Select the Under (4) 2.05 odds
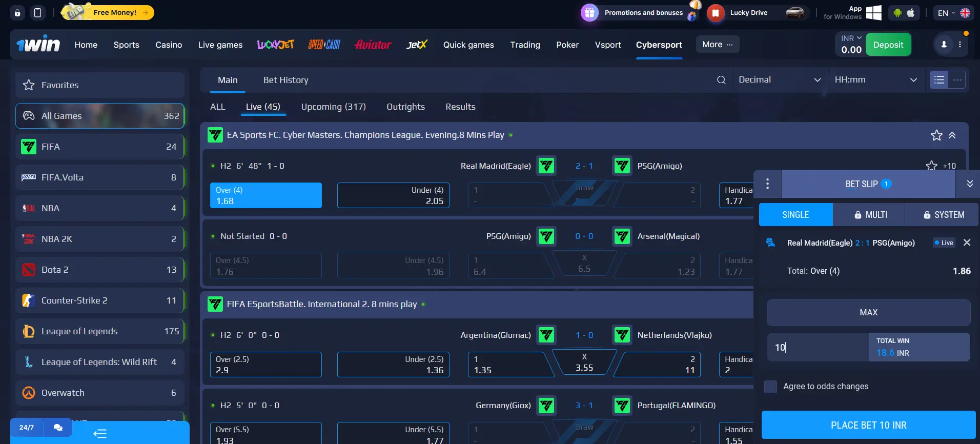980x444 pixels. click(x=393, y=195)
